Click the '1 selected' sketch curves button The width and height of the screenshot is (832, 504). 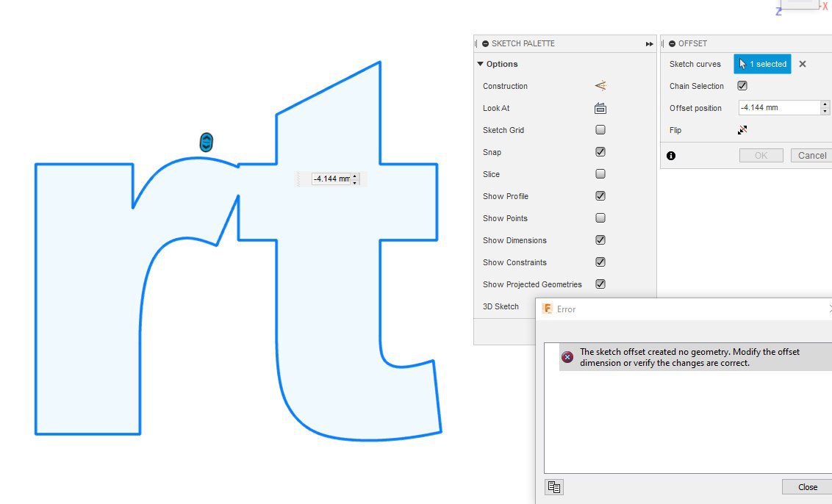[762, 64]
